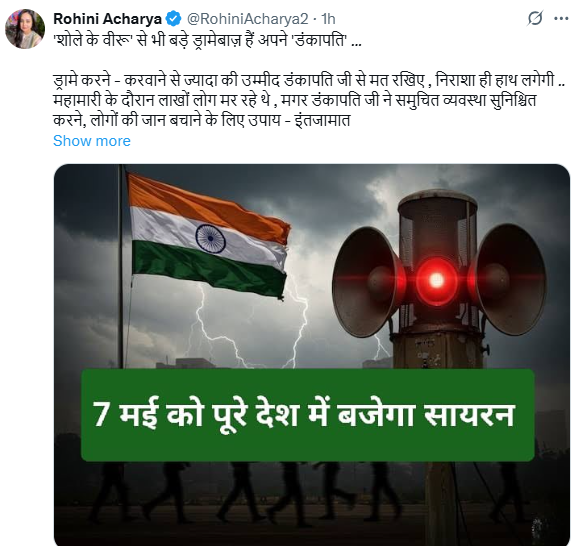Image resolution: width=572 pixels, height=546 pixels.
Task: Open Rohini Acharya's profile avatar
Action: 25,29
